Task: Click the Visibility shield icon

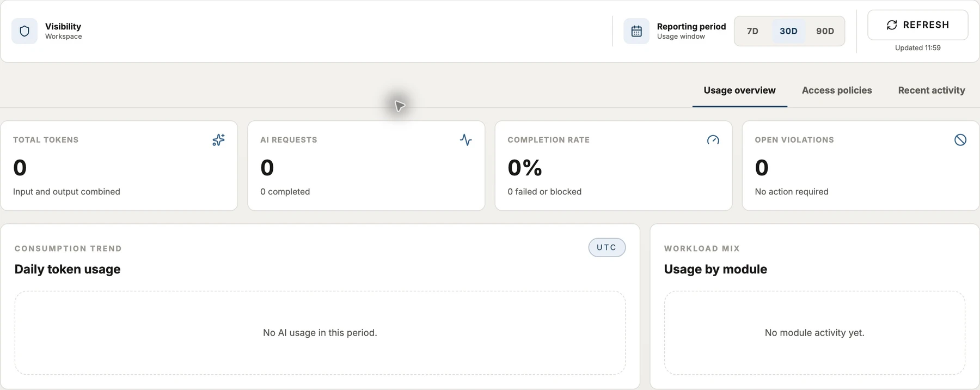Action: click(24, 31)
